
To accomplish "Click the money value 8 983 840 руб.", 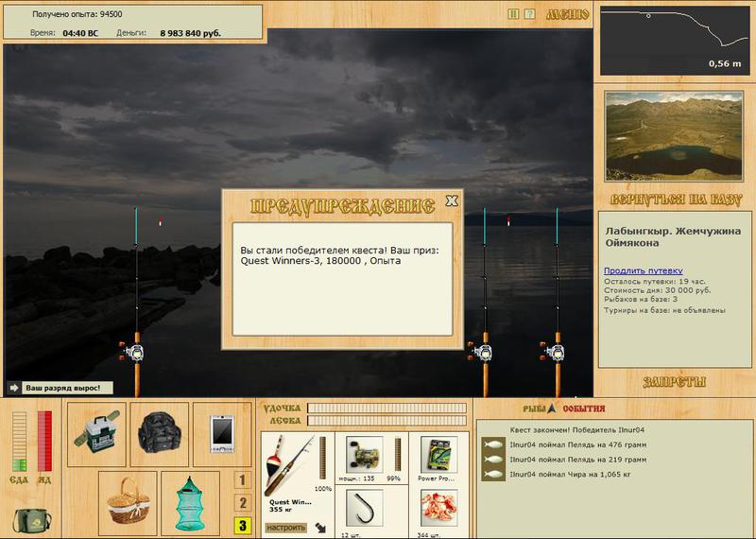I will pyautogui.click(x=191, y=33).
